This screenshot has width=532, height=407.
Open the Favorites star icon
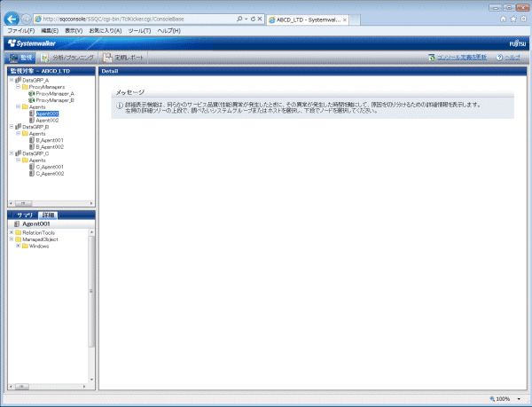click(x=512, y=18)
